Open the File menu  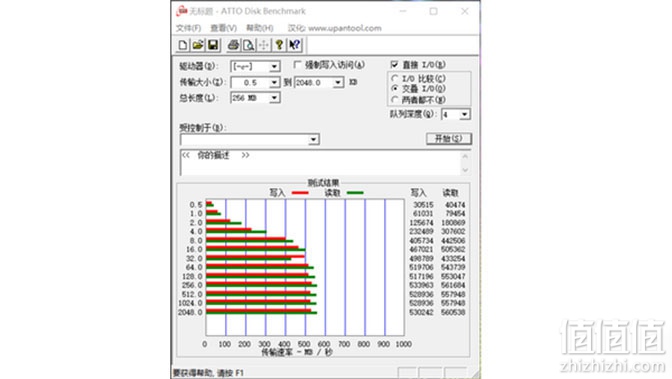click(x=188, y=28)
